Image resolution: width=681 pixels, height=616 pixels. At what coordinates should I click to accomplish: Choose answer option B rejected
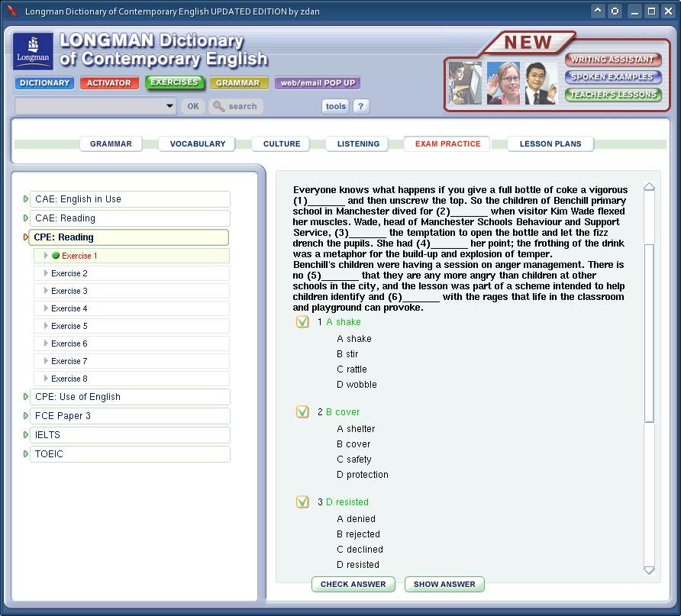pos(358,534)
